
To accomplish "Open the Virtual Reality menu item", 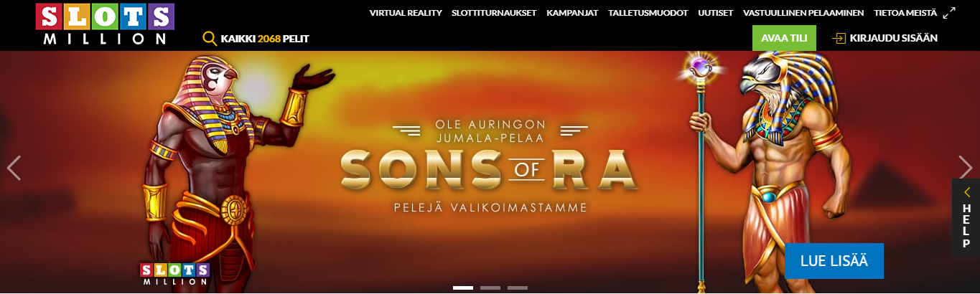I will [x=406, y=13].
